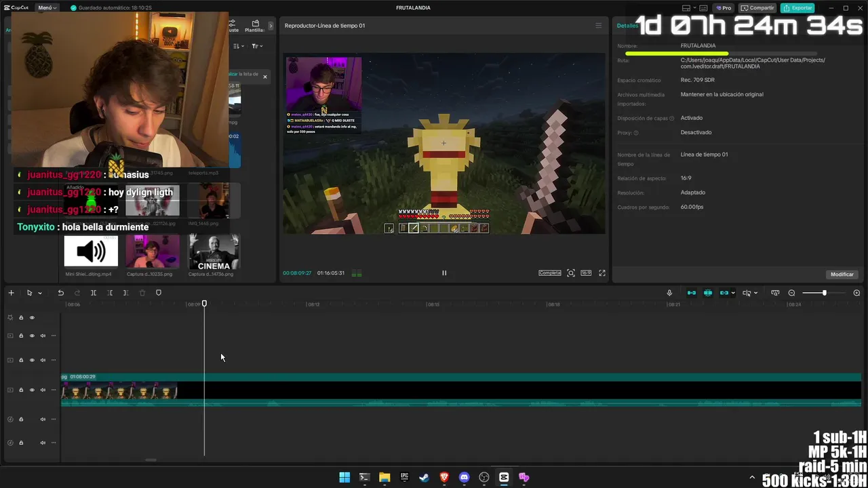The image size is (868, 488).
Task: Click the info icon next to Proxy
Action: [636, 133]
